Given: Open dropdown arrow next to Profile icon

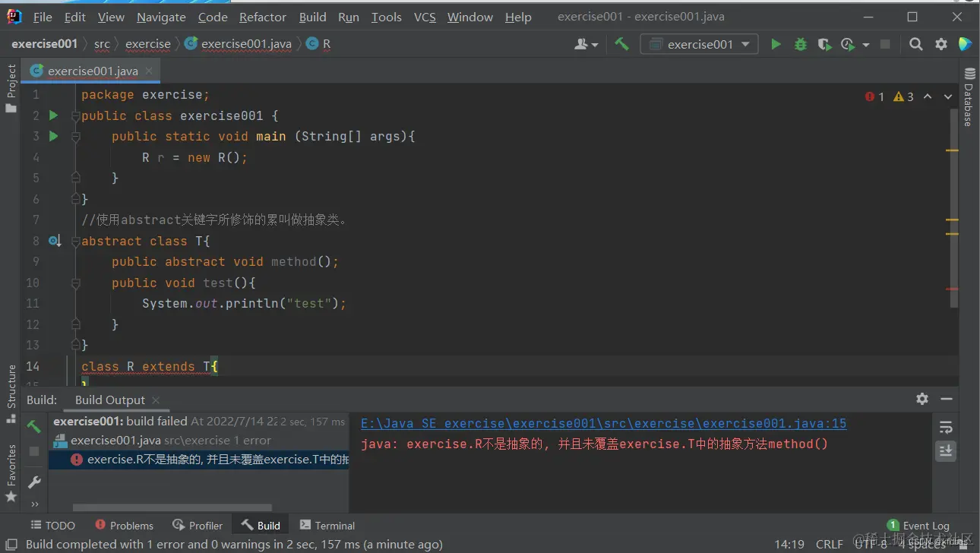Looking at the screenshot, I should (x=865, y=45).
